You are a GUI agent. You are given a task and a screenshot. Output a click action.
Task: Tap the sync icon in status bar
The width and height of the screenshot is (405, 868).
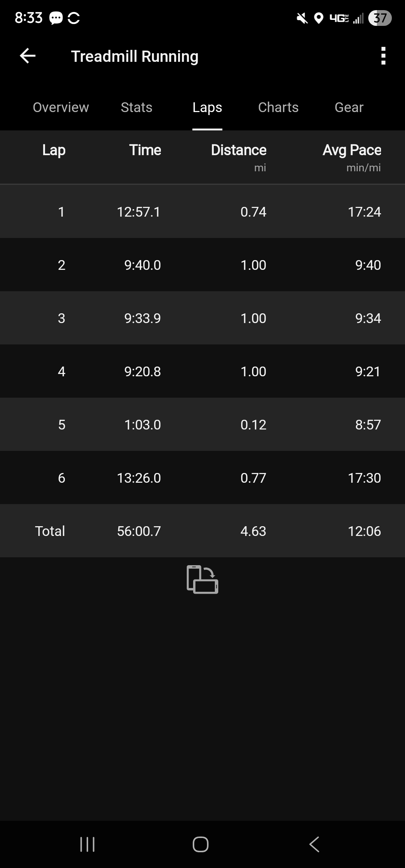tap(74, 18)
